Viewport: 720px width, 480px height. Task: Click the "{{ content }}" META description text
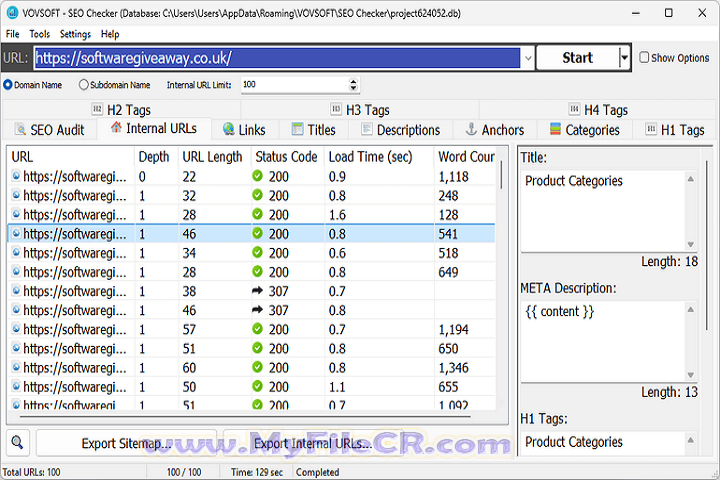[x=559, y=311]
